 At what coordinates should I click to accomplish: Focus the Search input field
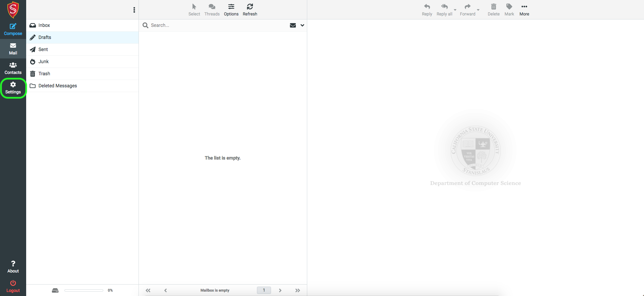click(x=218, y=25)
